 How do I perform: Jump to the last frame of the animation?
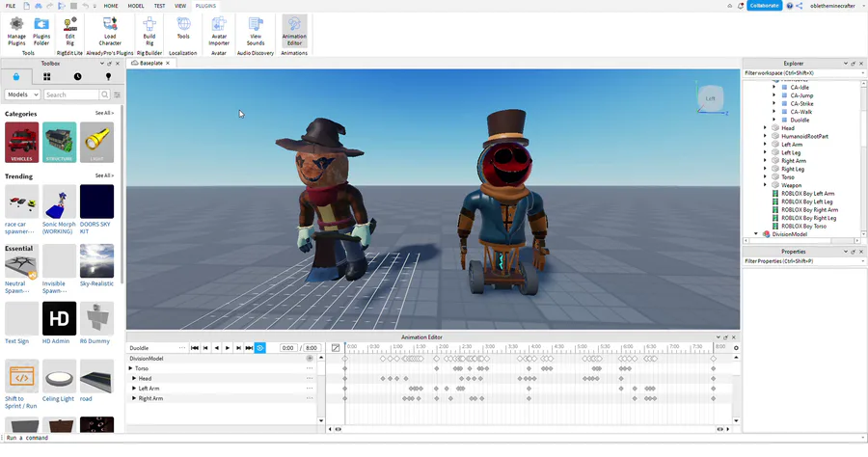click(x=249, y=347)
